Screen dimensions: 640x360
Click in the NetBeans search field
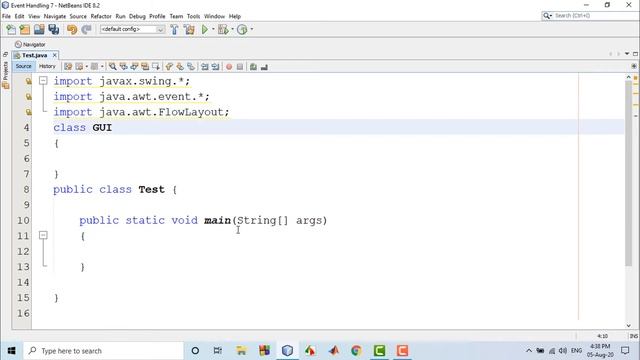tap(590, 16)
